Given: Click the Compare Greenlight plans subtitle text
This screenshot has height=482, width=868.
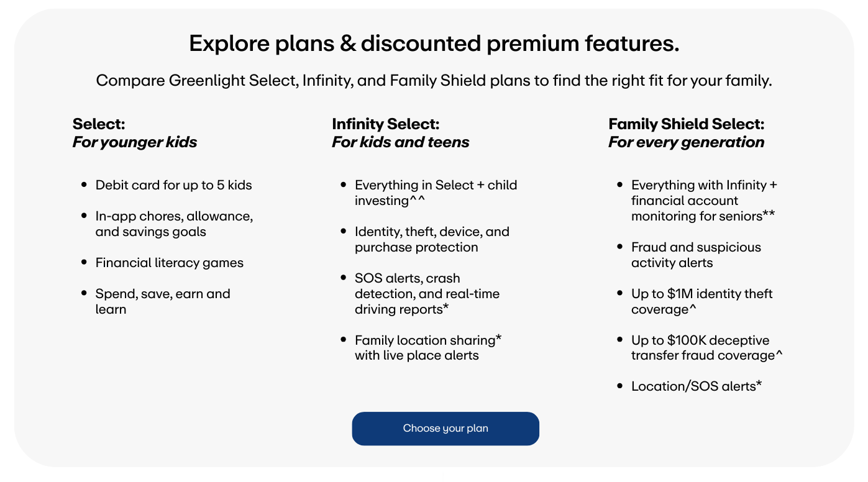Looking at the screenshot, I should pyautogui.click(x=434, y=81).
